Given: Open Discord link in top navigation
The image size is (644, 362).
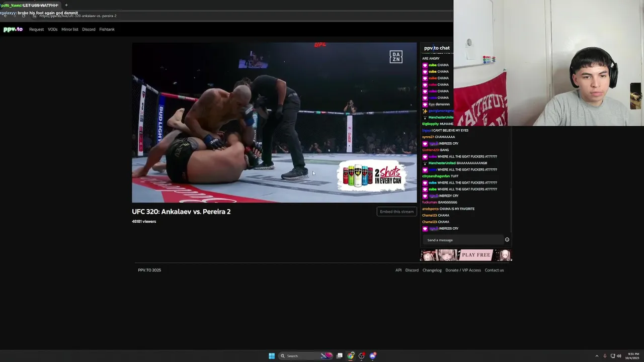Looking at the screenshot, I should click(x=89, y=29).
